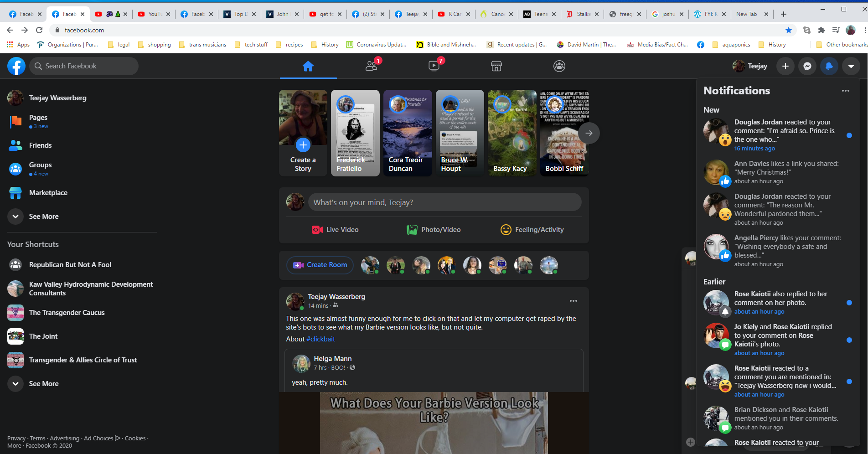868x454 pixels.
Task: Add a Photo/Video to post
Action: click(x=434, y=230)
